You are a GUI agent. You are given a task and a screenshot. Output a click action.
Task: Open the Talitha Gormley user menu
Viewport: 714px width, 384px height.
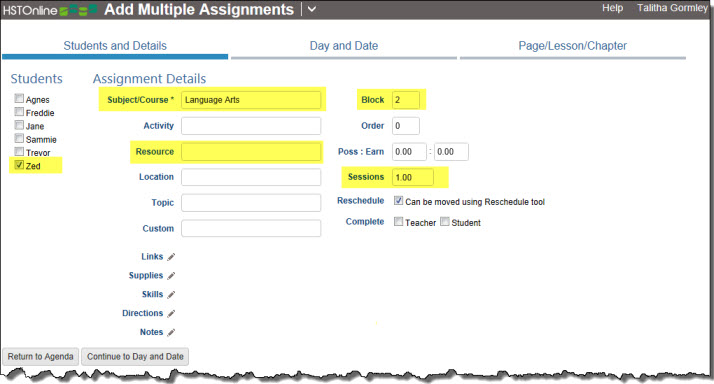point(672,8)
